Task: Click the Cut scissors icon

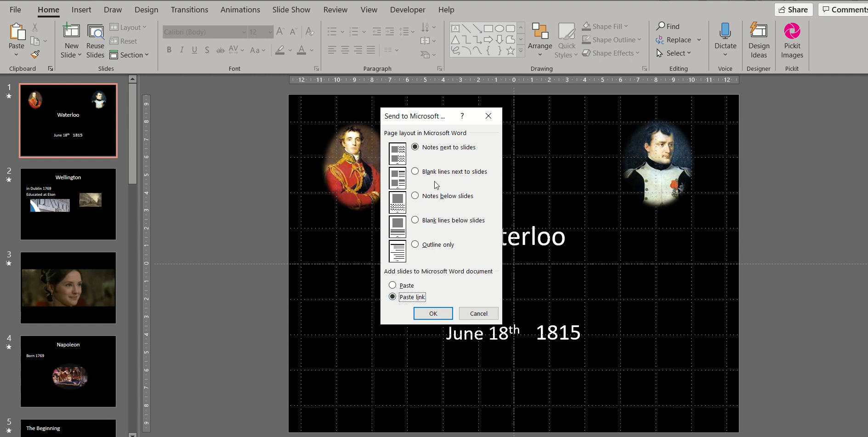Action: pyautogui.click(x=35, y=28)
